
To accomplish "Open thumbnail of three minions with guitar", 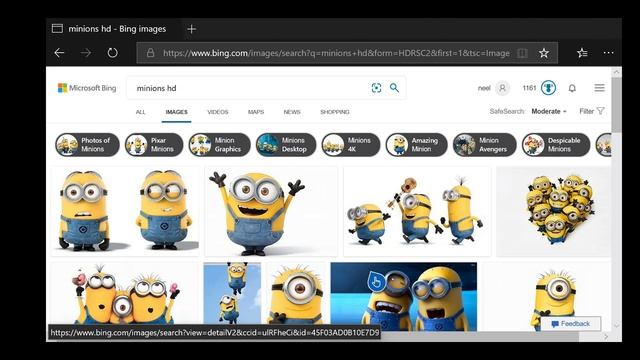I will [417, 211].
